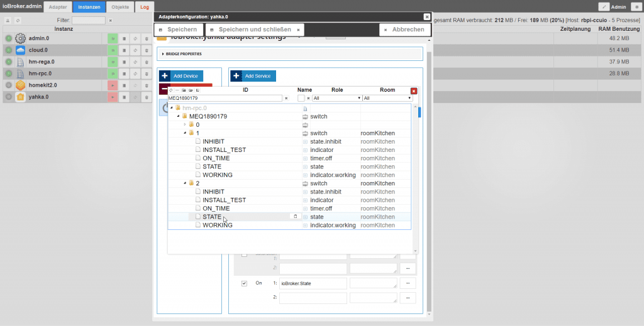Pause the hm-rega.0 instance

113,62
